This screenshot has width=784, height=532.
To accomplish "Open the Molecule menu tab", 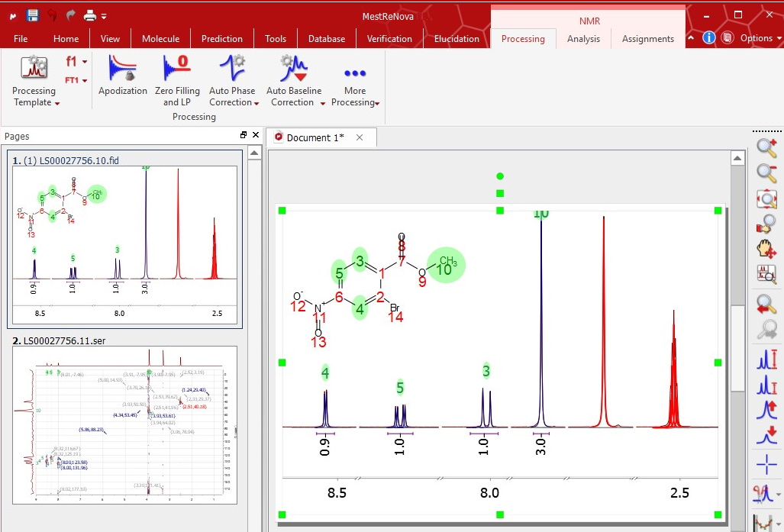I will (160, 39).
